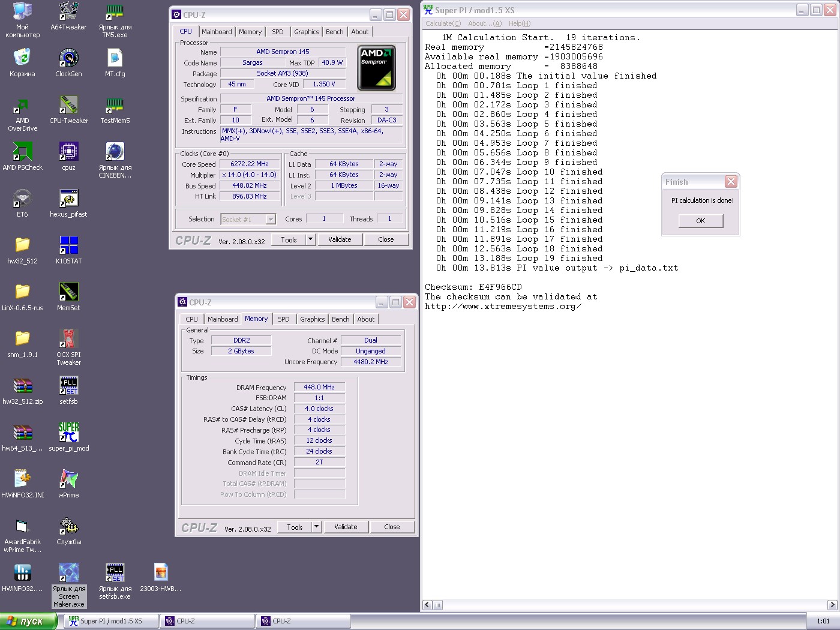Click the Super PI horizontal scrollbar left arrow
The image size is (840, 630).
[x=427, y=605]
